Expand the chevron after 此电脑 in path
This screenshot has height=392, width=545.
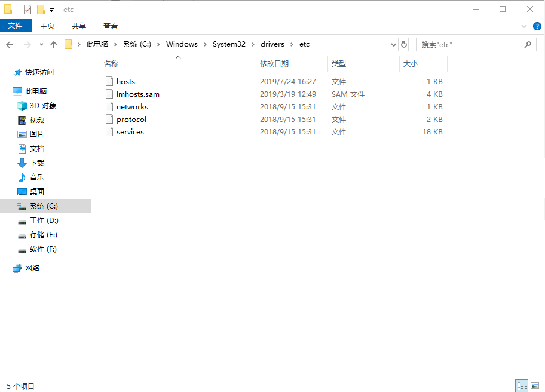(115, 44)
